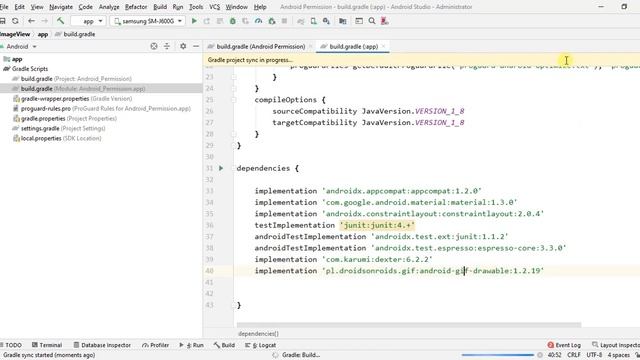Open the Terminal tool window
The width and height of the screenshot is (640, 360).
coord(47,345)
